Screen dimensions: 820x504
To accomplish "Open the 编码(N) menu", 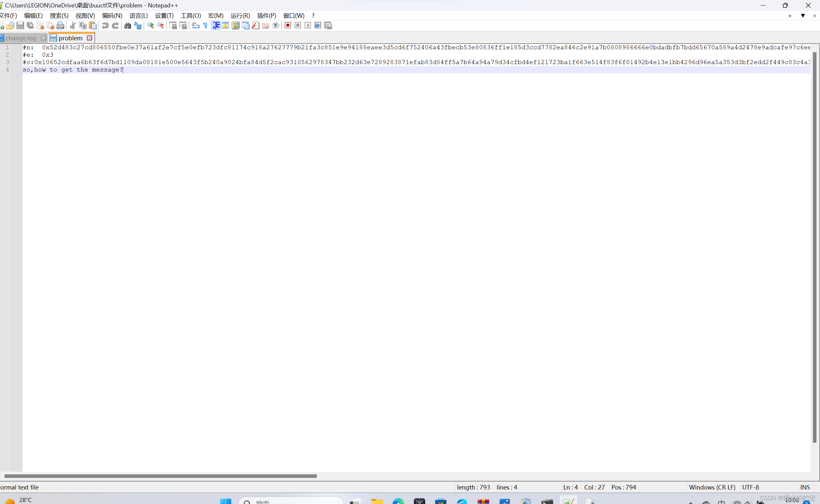I will tap(112, 16).
